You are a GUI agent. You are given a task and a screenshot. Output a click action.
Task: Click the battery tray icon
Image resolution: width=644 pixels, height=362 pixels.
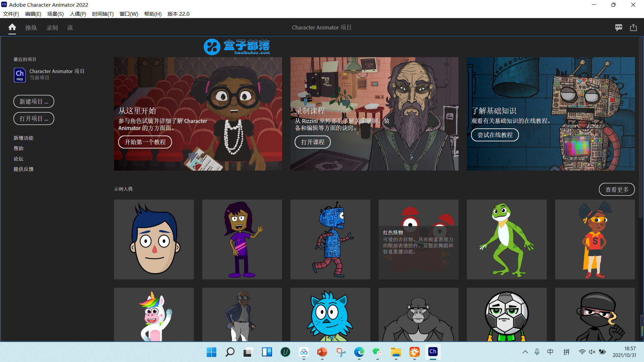click(602, 352)
